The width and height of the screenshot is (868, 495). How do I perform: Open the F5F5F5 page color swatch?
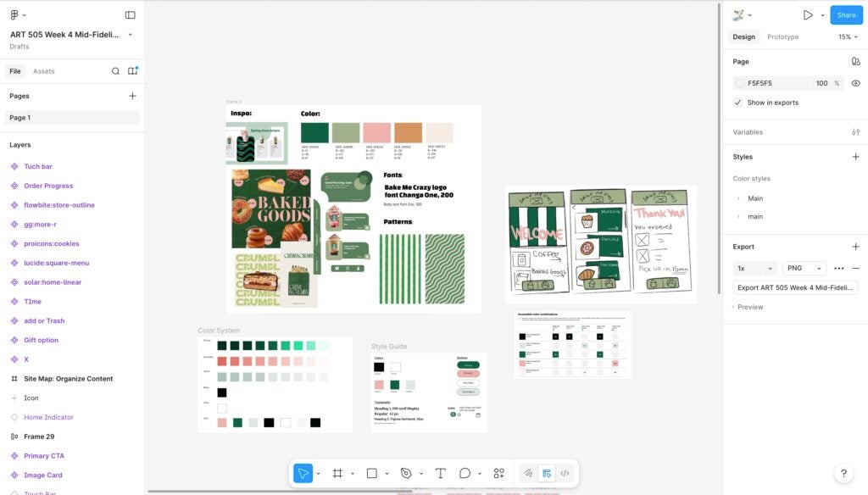pyautogui.click(x=738, y=82)
